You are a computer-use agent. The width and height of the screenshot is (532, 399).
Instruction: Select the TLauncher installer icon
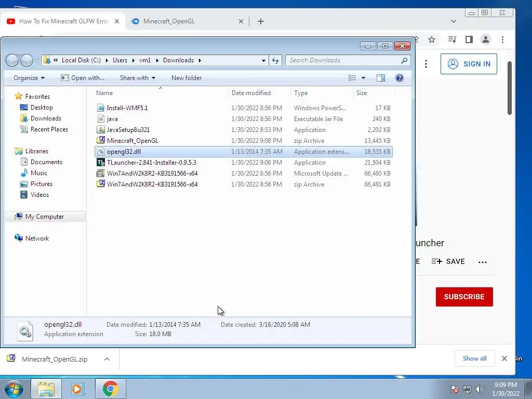click(x=100, y=162)
